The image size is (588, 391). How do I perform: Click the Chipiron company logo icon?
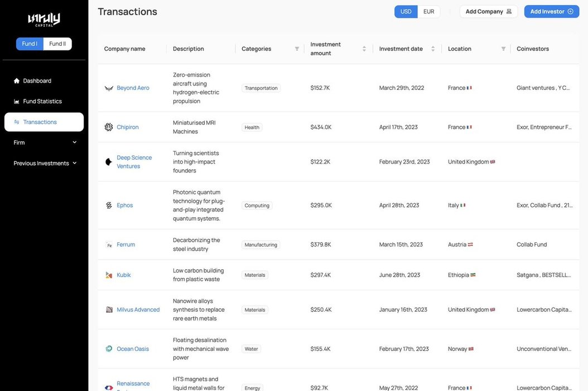(109, 127)
